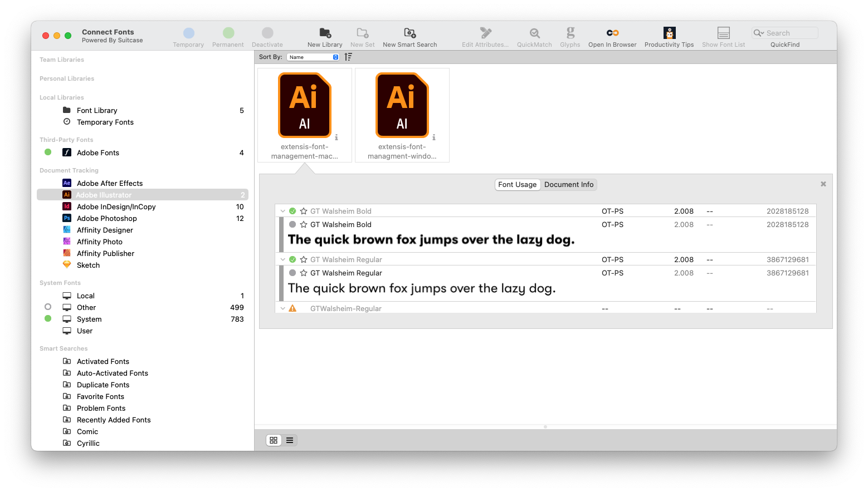Switch to Document Info tab
868x492 pixels.
click(569, 185)
